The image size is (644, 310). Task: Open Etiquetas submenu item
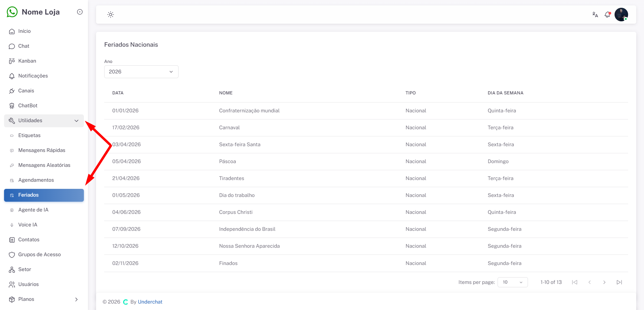tap(44, 135)
